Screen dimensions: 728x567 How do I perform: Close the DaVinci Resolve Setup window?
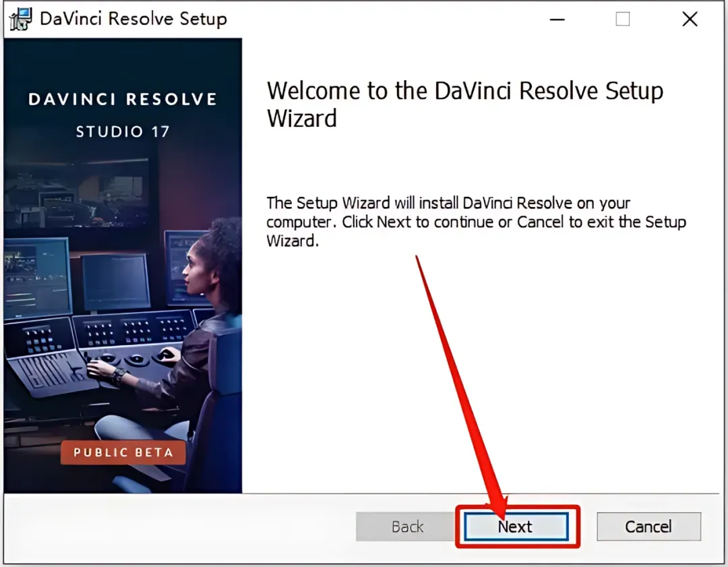(690, 19)
